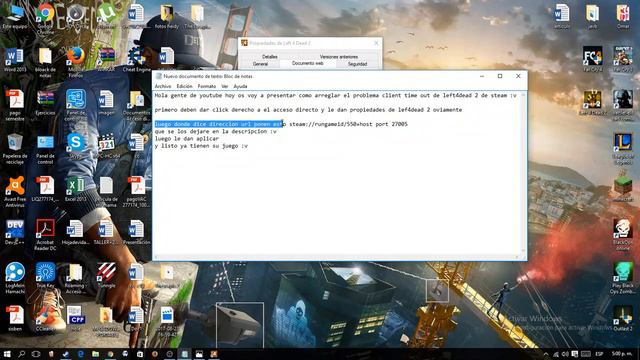The image size is (640, 360).
Task: Select the Dev-C++ desktop icon
Action: tap(15, 232)
